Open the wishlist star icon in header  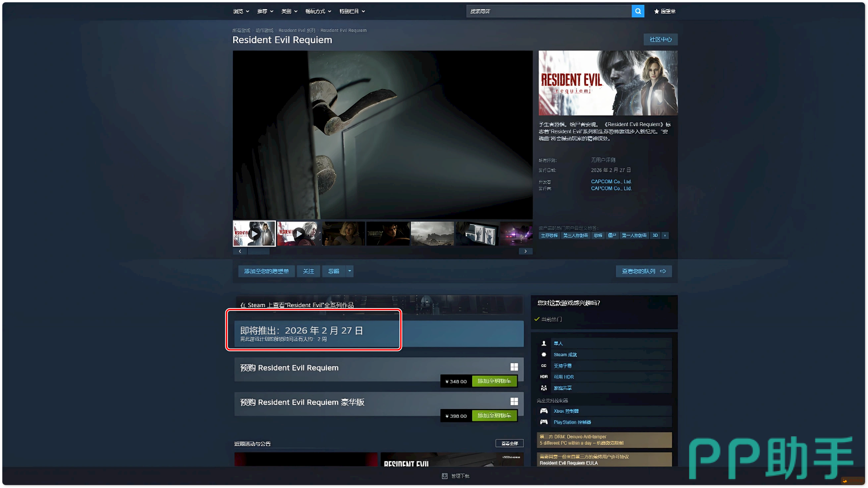coord(656,12)
